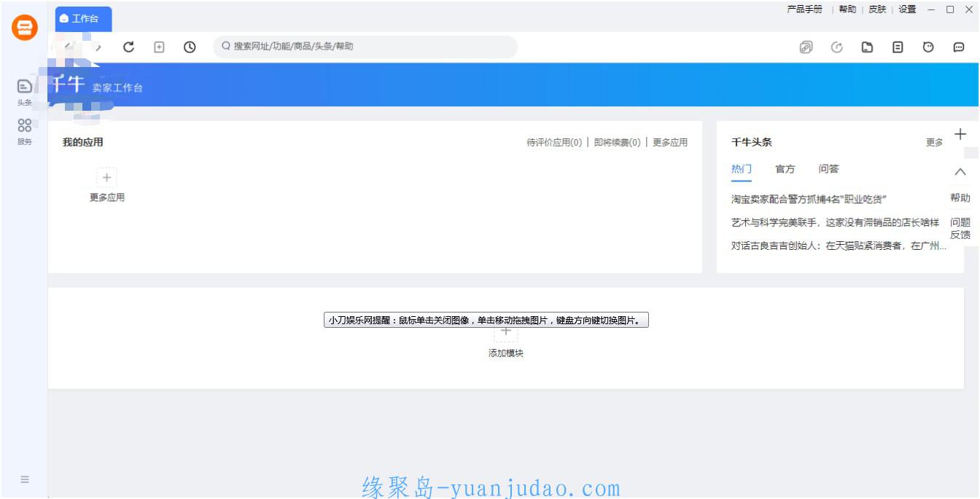This screenshot has height=499, width=980.
Task: Reload the page with the refresh icon
Action: [128, 47]
